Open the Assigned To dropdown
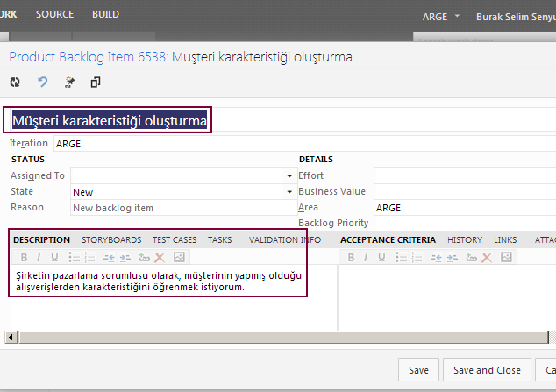This screenshot has height=392, width=556. click(x=289, y=176)
